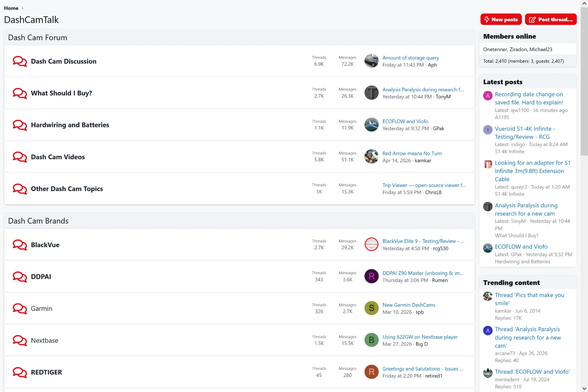Click the Post thread... button
588x392 pixels.
(551, 19)
